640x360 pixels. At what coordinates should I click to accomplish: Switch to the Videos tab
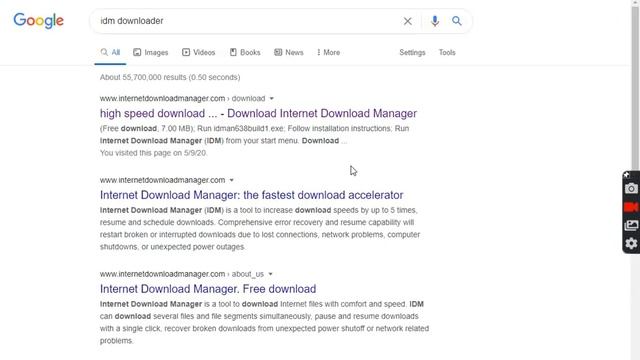(198, 52)
